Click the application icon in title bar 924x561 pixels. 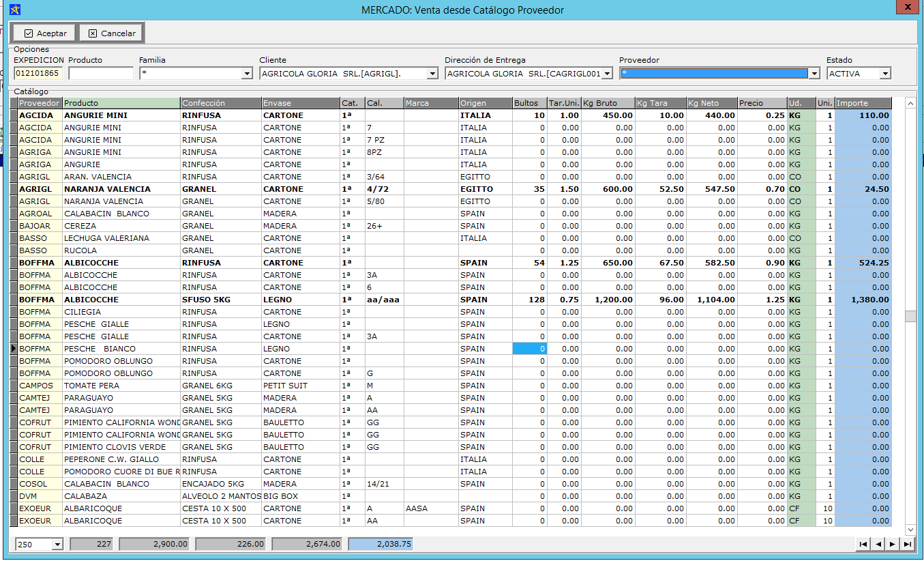tap(14, 10)
